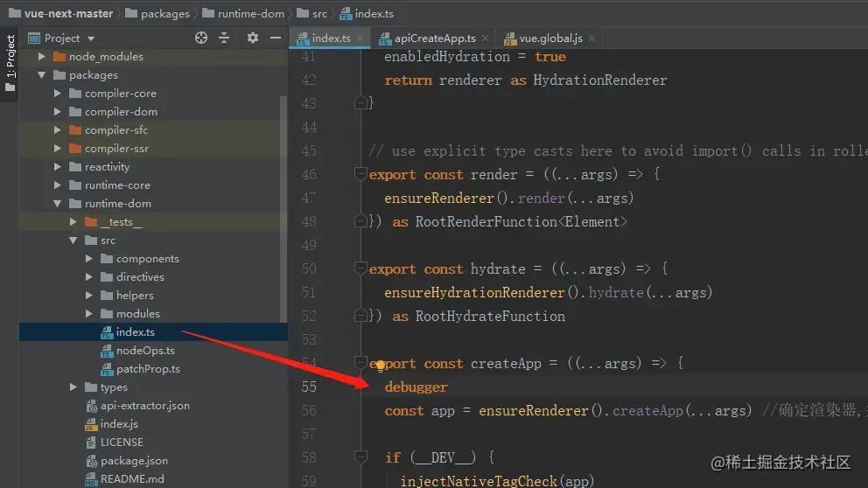
Task: Switch to index.ts editor tab
Action: 331,38
